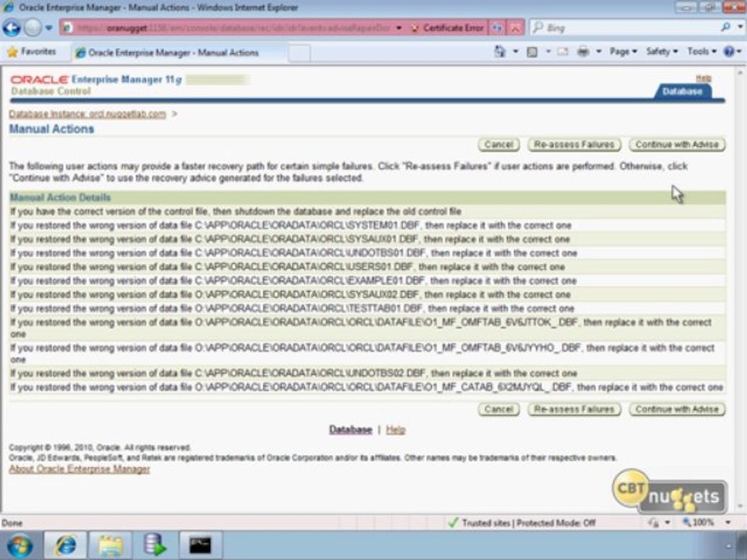Viewport: 747px width, 560px height.
Task: Expand the Feeds dropdown arrow
Action: coord(549,51)
